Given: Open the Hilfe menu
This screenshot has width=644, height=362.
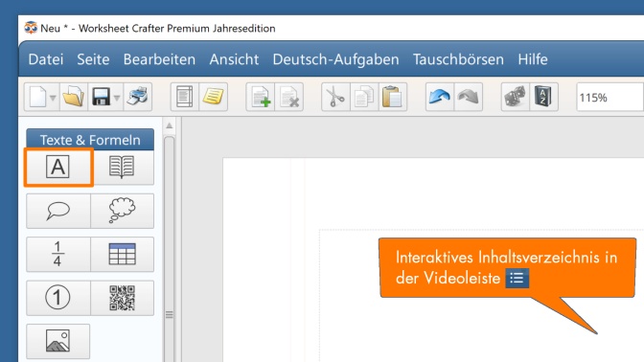Looking at the screenshot, I should (x=533, y=59).
